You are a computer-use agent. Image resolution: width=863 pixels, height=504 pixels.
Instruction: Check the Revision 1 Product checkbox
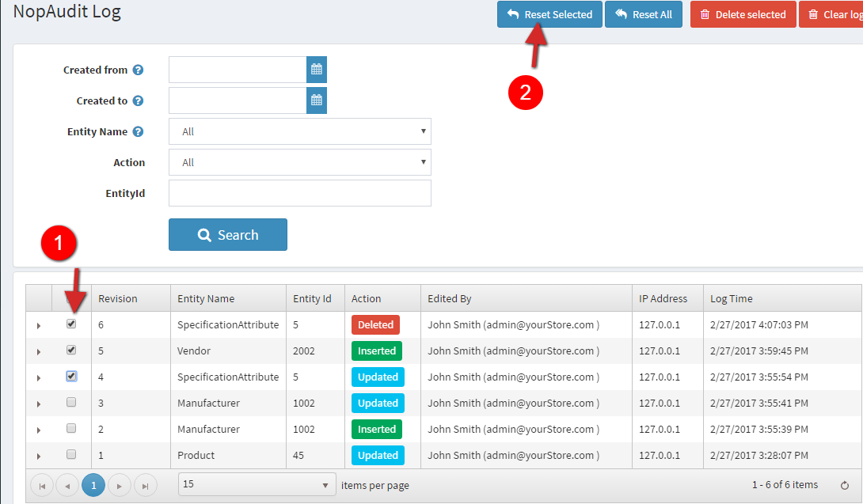click(71, 454)
